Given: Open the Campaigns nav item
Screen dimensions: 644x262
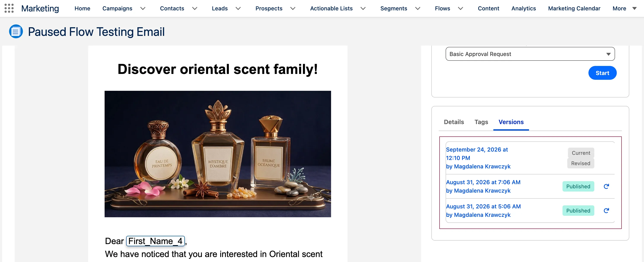Looking at the screenshot, I should 117,8.
